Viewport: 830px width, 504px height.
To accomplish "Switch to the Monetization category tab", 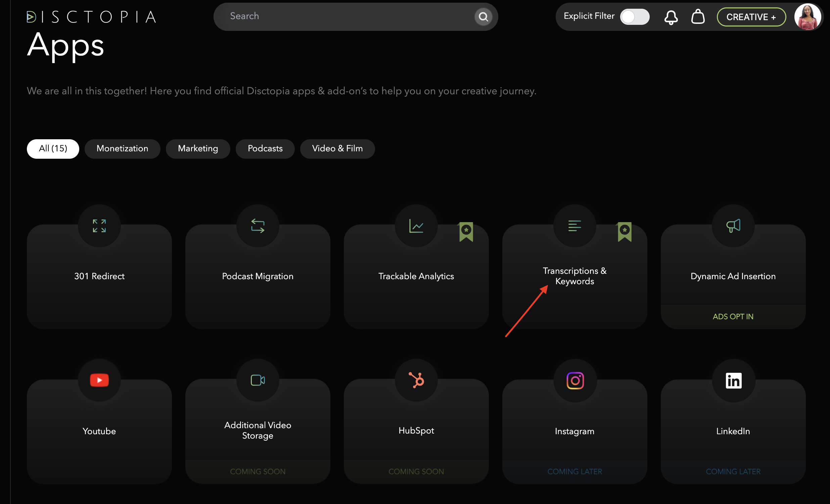I will coord(122,149).
